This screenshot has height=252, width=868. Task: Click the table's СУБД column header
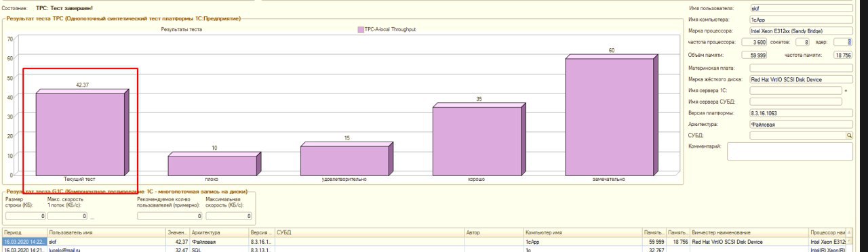(369, 232)
